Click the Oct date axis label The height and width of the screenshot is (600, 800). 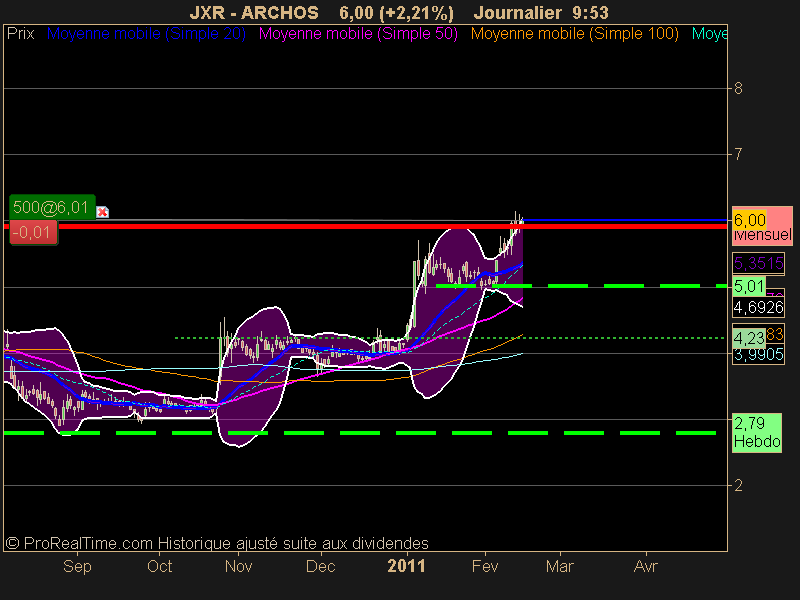pyautogui.click(x=159, y=566)
